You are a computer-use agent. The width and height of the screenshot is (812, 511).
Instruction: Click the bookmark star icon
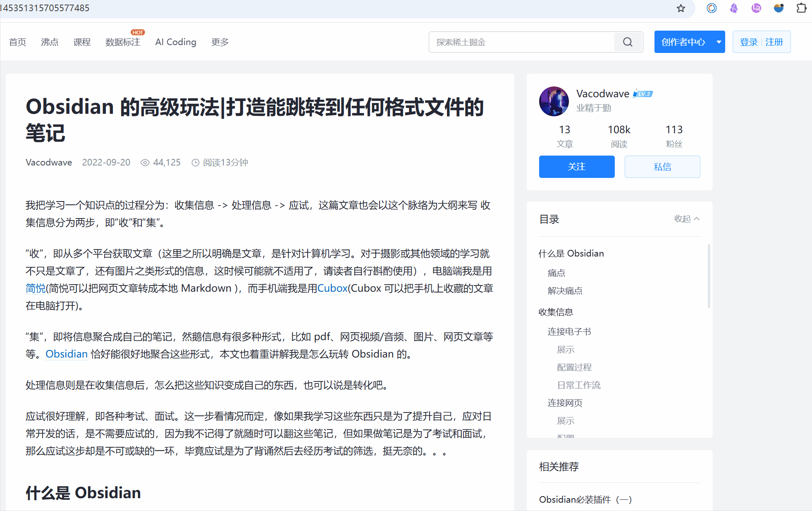(681, 8)
